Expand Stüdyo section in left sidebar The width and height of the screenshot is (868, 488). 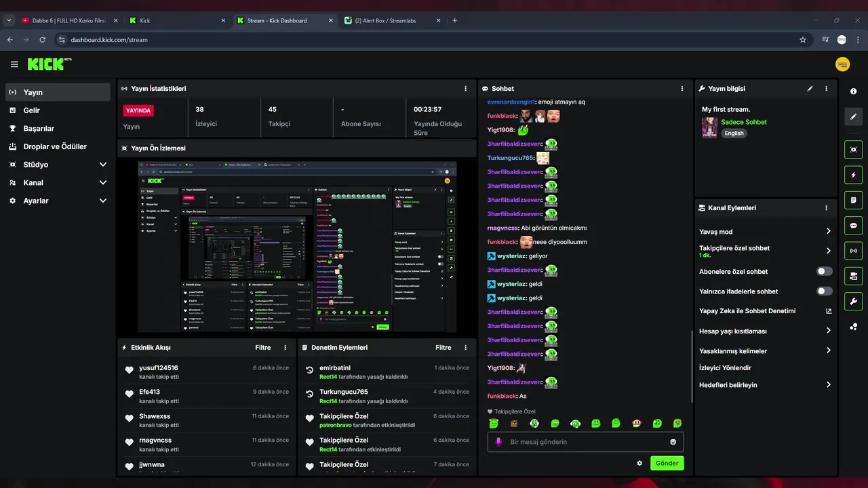point(103,165)
